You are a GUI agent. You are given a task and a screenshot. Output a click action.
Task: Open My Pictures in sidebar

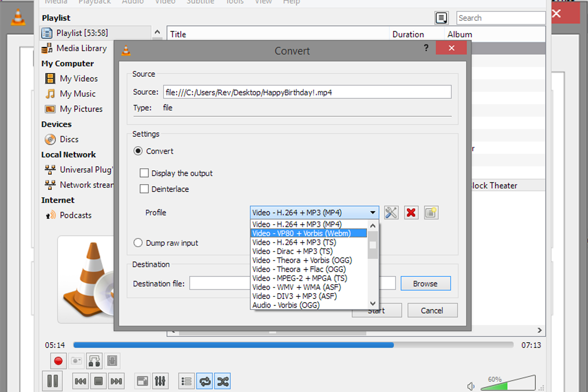point(81,109)
